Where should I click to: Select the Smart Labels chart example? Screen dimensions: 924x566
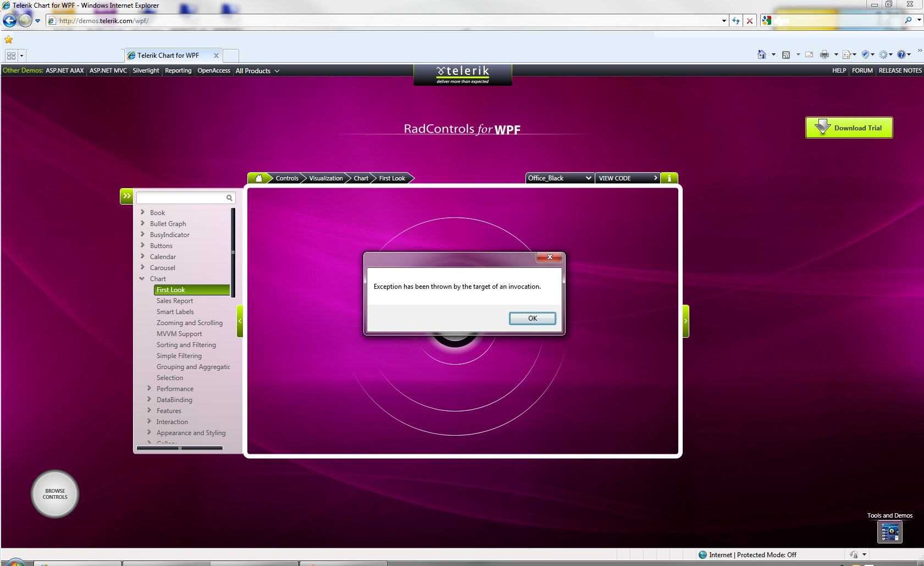pos(175,312)
